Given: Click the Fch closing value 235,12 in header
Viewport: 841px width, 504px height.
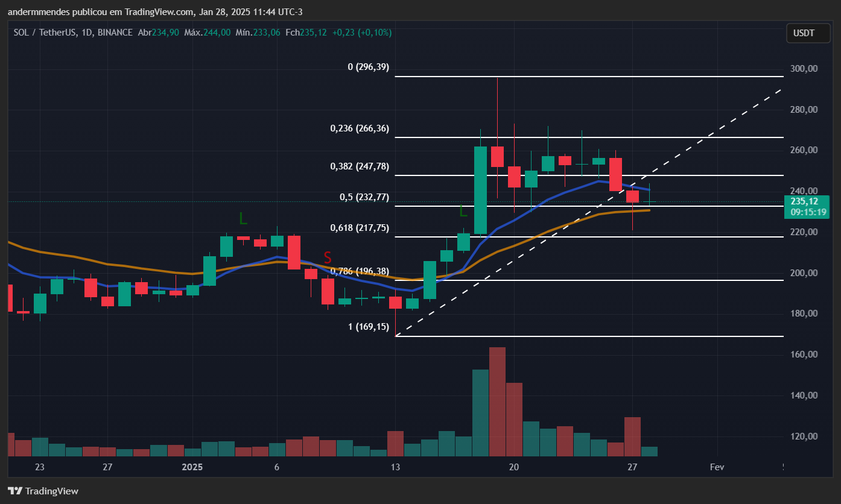Looking at the screenshot, I should tap(314, 33).
